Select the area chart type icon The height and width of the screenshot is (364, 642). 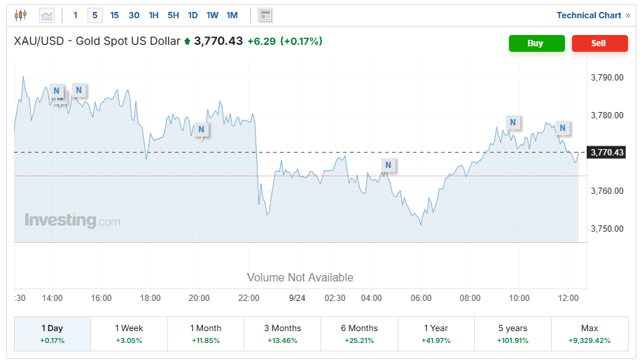(x=47, y=15)
